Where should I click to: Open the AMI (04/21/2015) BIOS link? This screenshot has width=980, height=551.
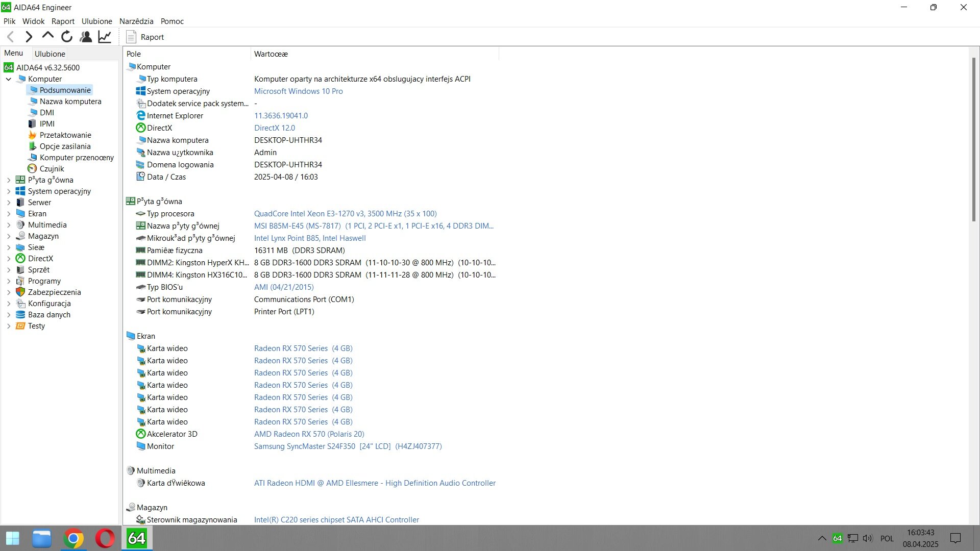284,287
